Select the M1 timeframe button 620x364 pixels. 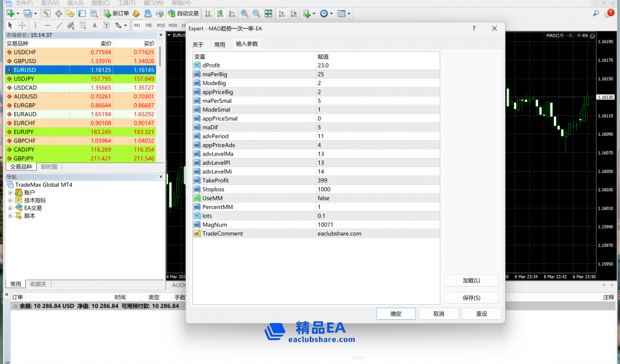[x=138, y=25]
